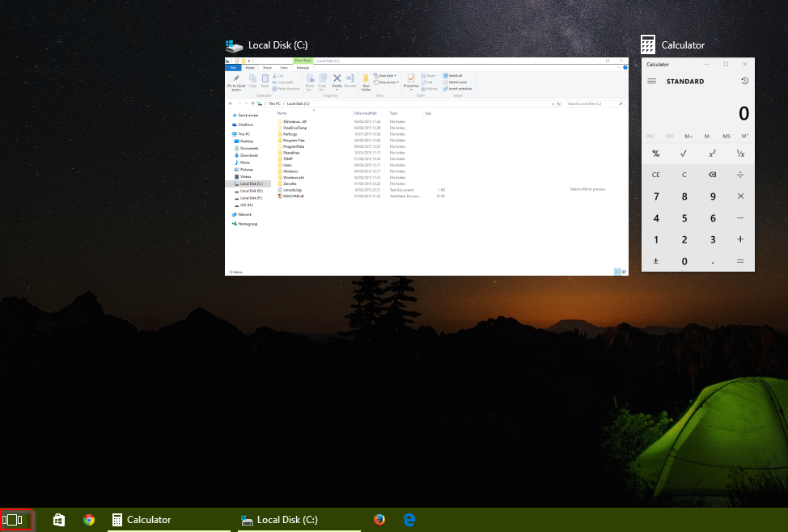This screenshot has width=788, height=532.
Task: Click the square root key in Calculator
Action: pos(684,154)
